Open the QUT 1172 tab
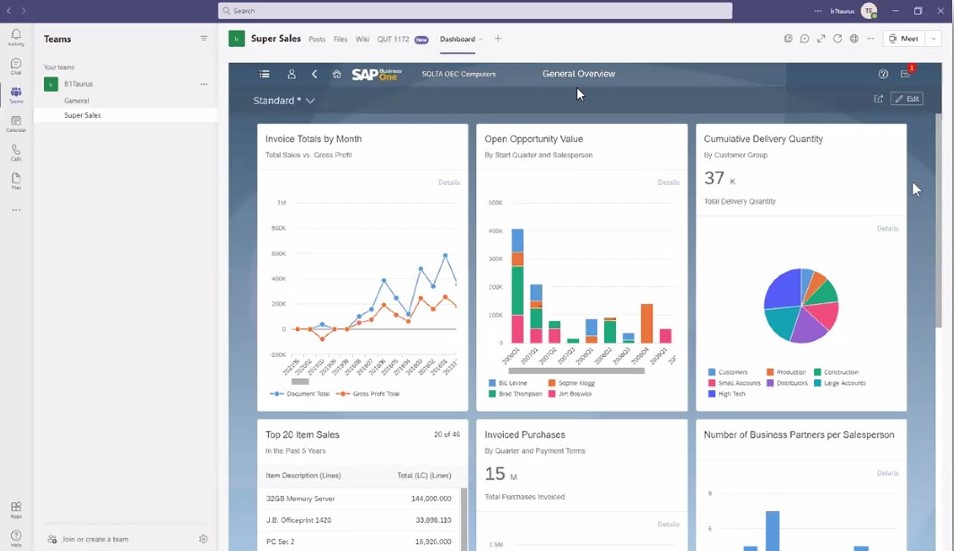Image resolution: width=954 pixels, height=551 pixels. click(402, 39)
